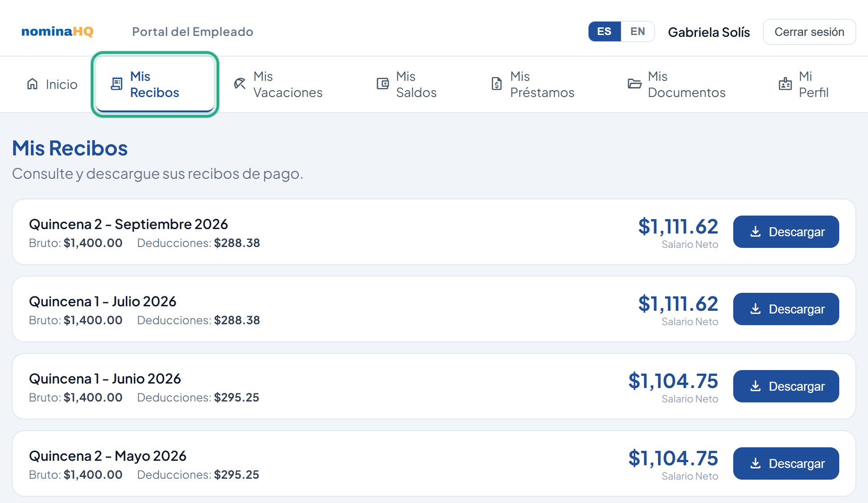This screenshot has height=503, width=868.
Task: Download Quincena 2 Mayo 2026 receipt
Action: point(786,463)
